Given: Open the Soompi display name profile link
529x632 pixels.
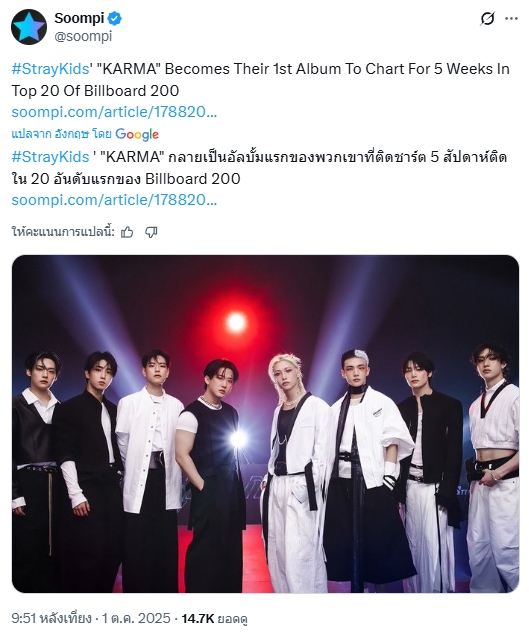Looking at the screenshot, I should coord(79,18).
